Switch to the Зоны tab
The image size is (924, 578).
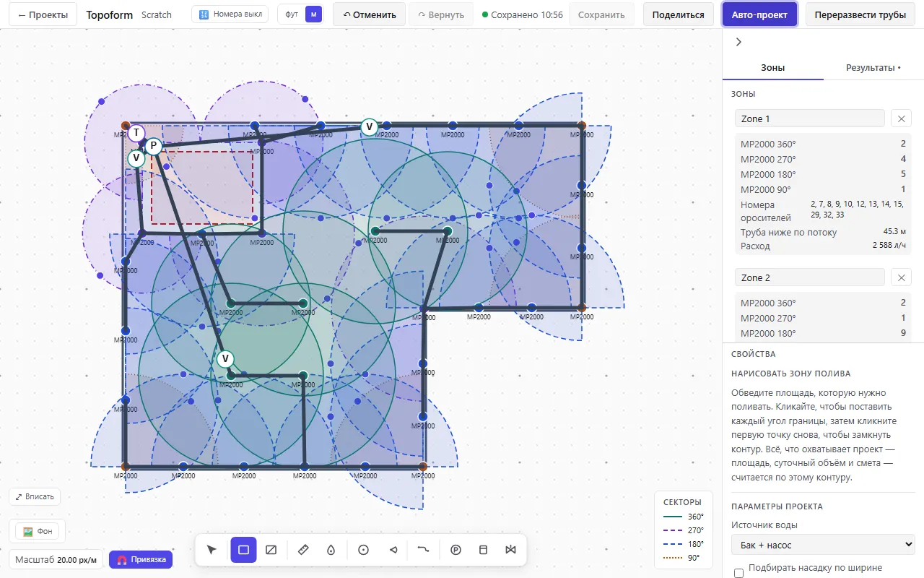click(x=772, y=68)
